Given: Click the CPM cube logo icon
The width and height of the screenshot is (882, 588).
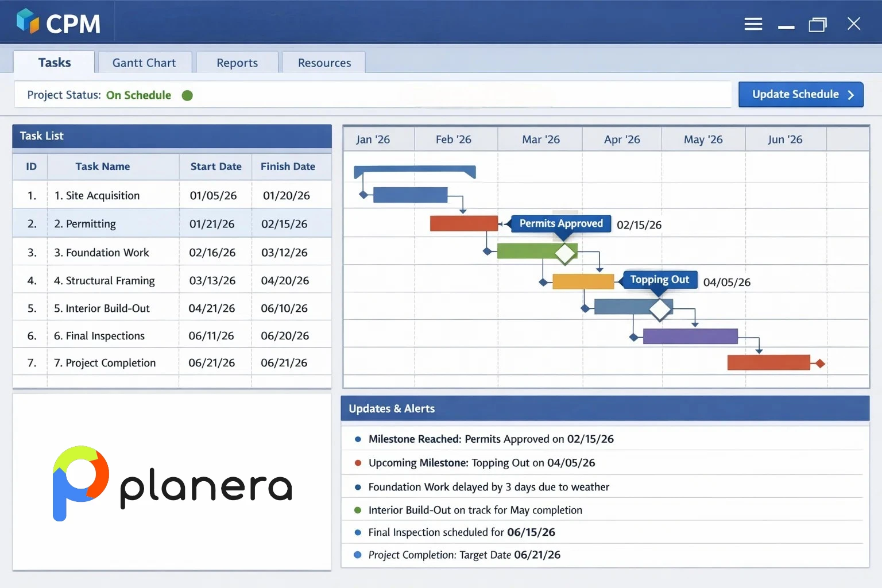Looking at the screenshot, I should tap(28, 21).
